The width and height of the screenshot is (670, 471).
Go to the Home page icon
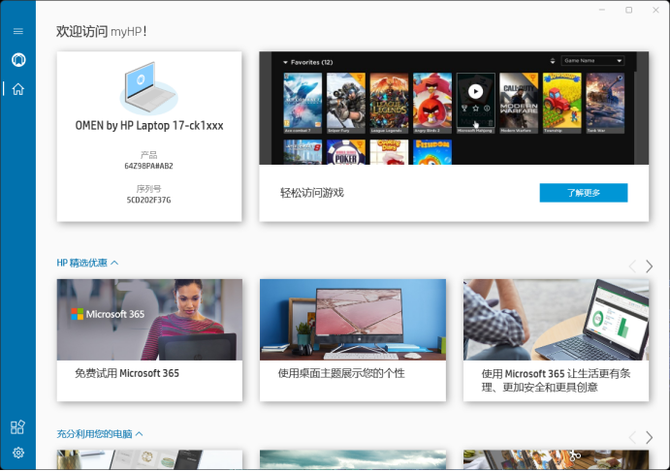point(18,89)
